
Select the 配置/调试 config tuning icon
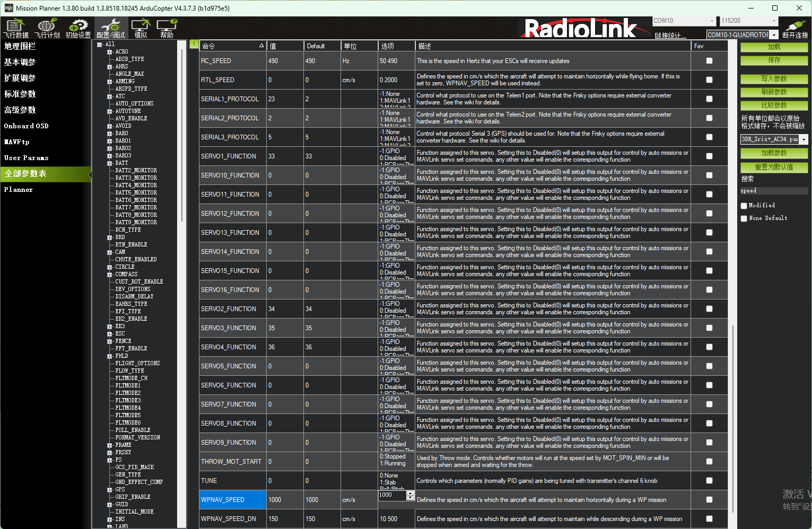[x=110, y=28]
